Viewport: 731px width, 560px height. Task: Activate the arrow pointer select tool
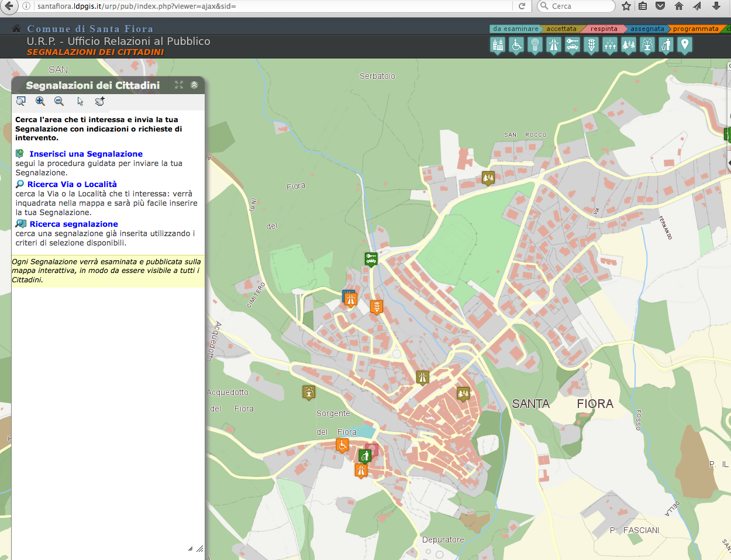[80, 101]
